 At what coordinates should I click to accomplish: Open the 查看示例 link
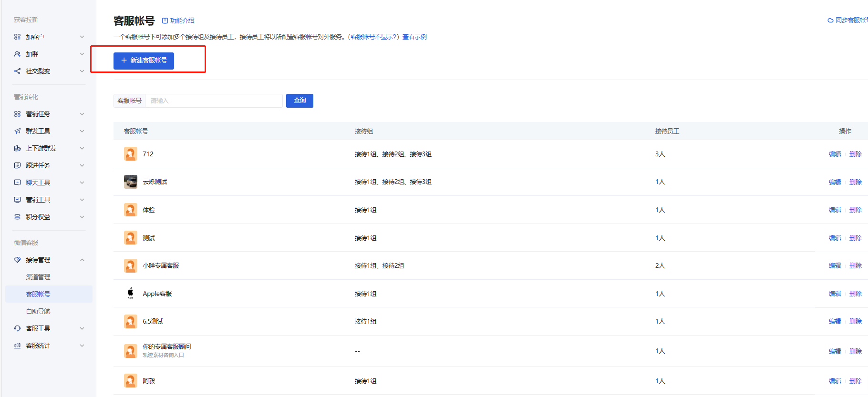pos(414,37)
